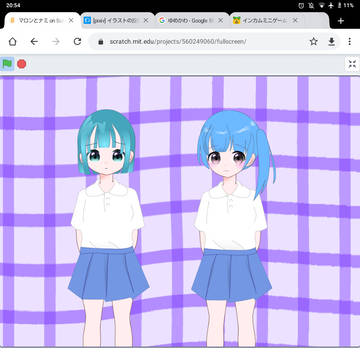Screen dimensions: 360x360
Task: Click the muted notifications bell icon
Action: pos(311,5)
